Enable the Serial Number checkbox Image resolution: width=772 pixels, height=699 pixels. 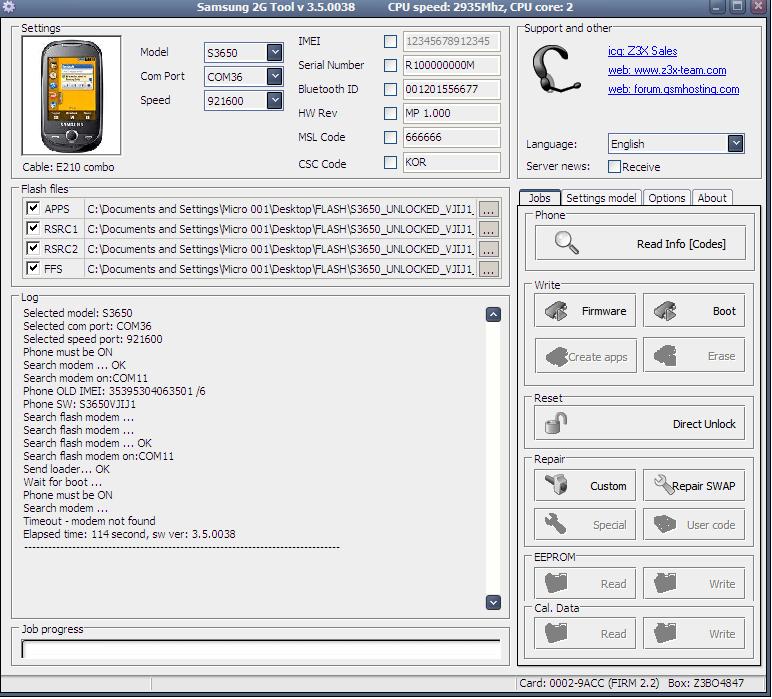tap(390, 65)
